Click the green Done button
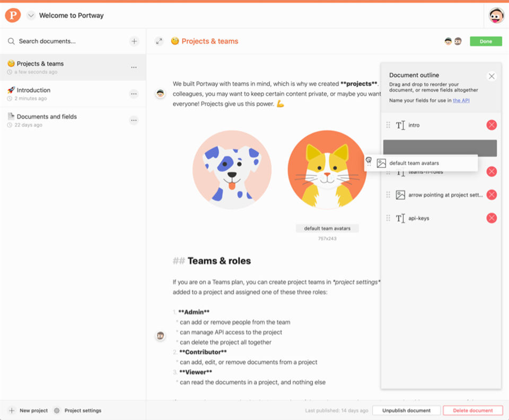 coord(486,41)
